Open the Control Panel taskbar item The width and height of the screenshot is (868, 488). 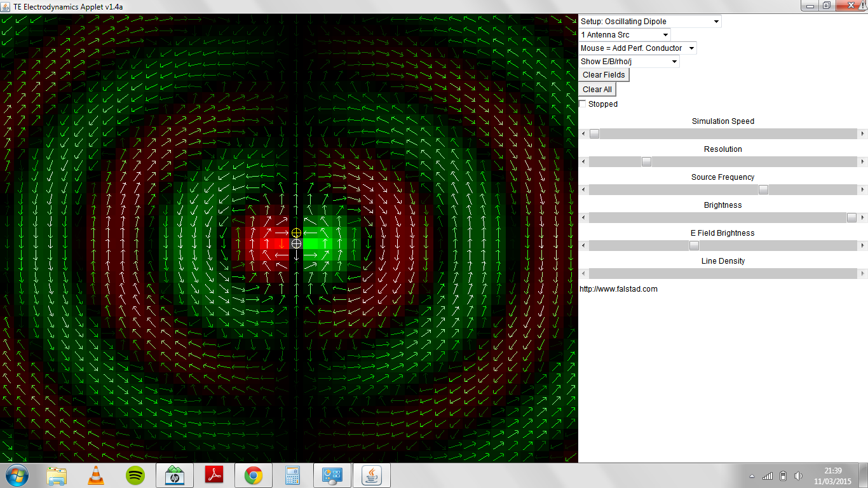click(x=332, y=475)
